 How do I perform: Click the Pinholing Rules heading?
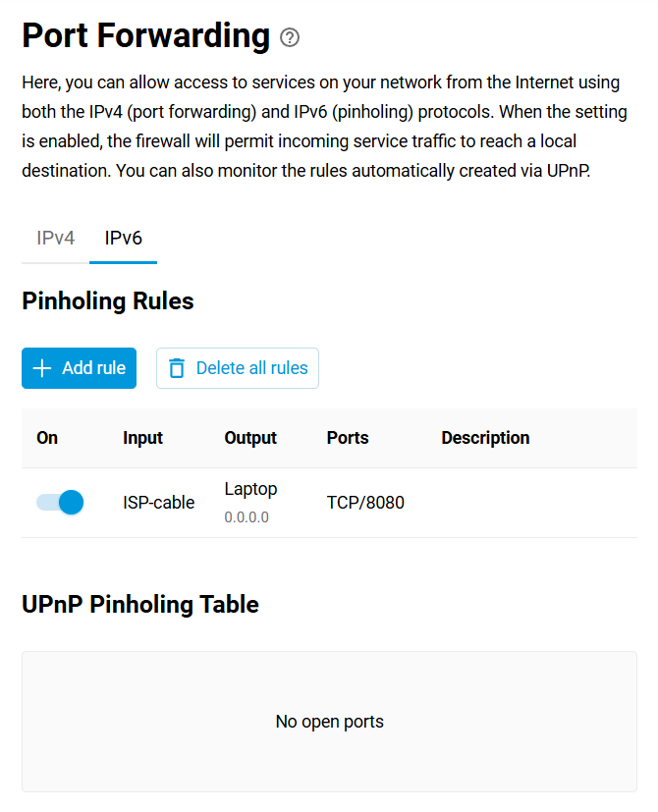(108, 301)
